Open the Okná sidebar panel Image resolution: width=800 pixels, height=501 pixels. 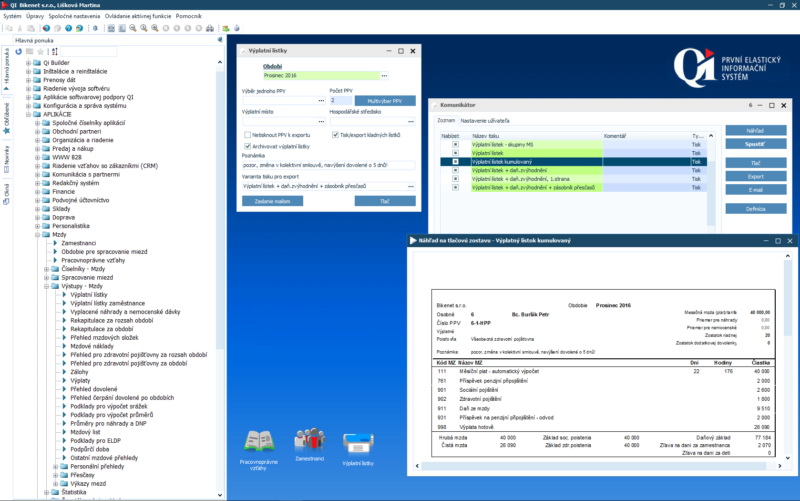coord(7,194)
